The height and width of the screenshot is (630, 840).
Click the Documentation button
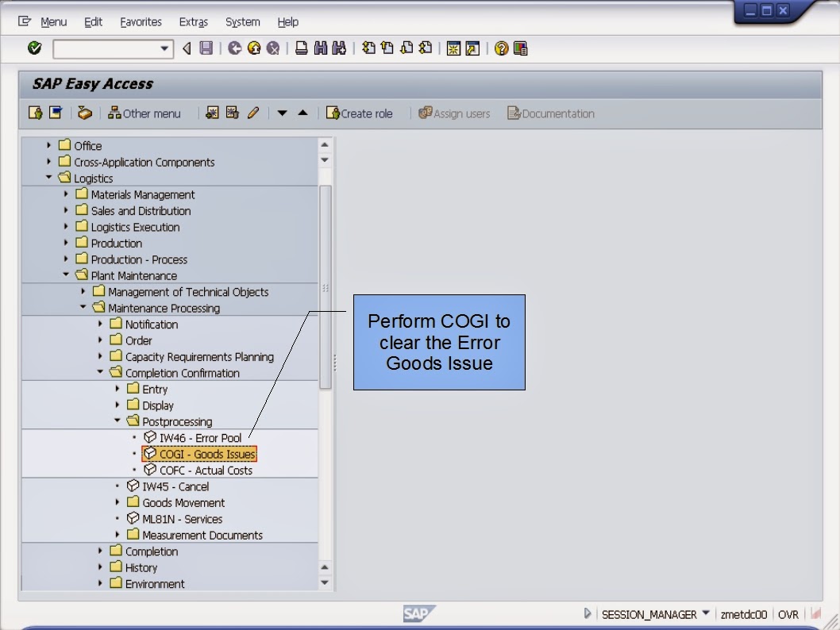coord(551,113)
